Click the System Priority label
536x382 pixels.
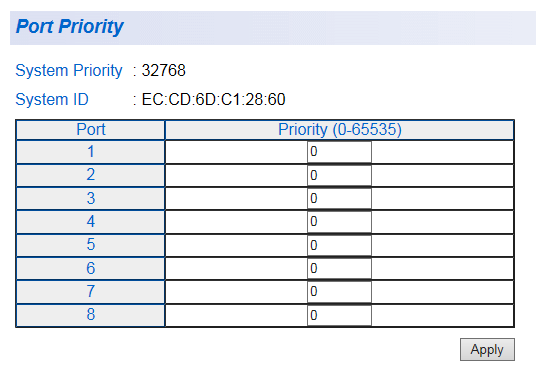click(x=69, y=70)
